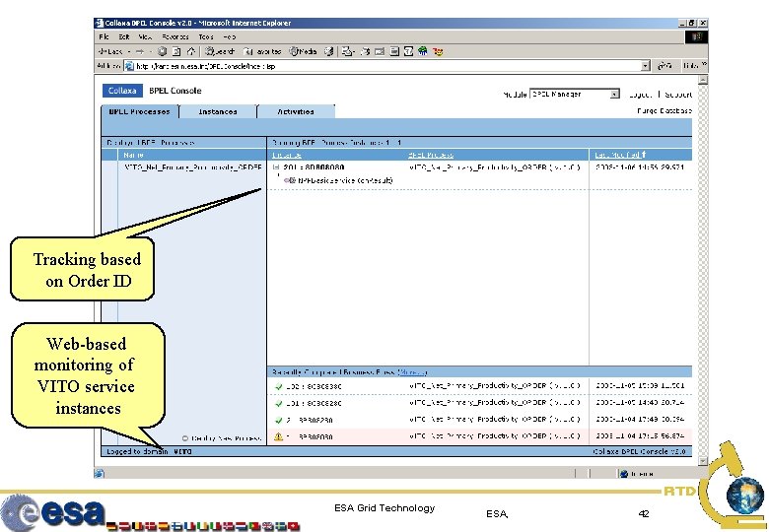This screenshot has height=532, width=769.
Task: Click the page scrollbar up arrow
Action: (703, 80)
